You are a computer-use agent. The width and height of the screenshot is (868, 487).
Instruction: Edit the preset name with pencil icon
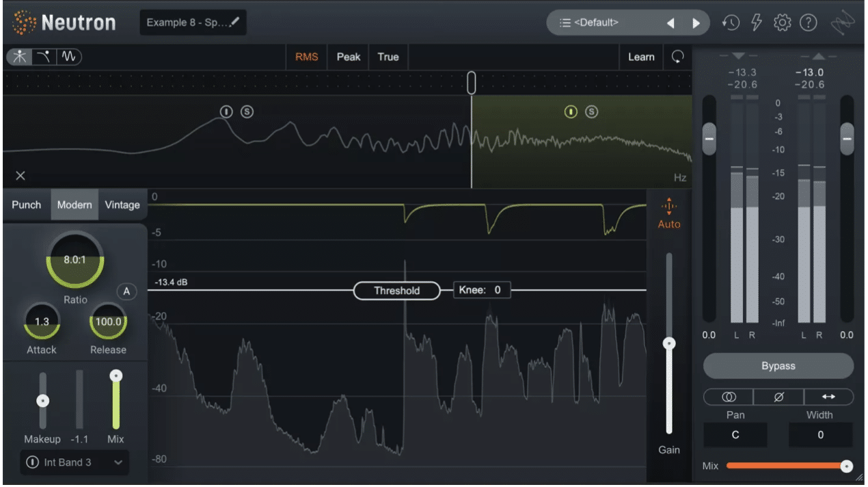point(235,23)
